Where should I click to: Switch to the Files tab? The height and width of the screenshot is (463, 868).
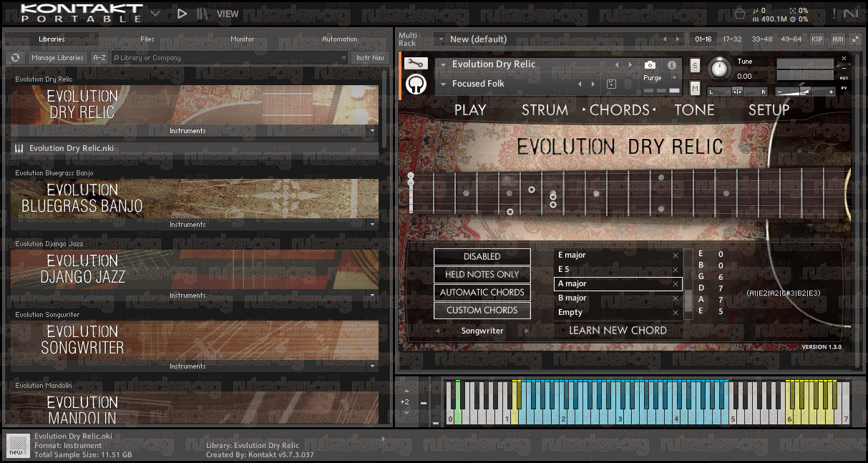click(147, 39)
